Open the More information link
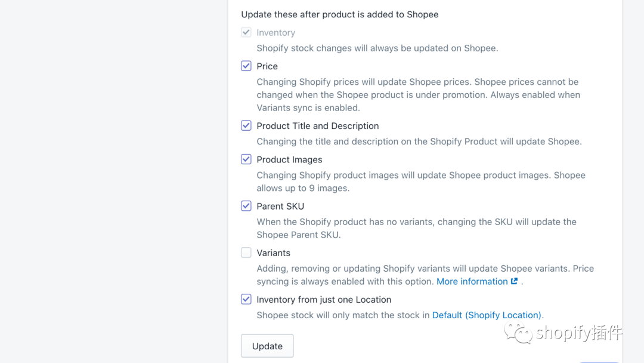The height and width of the screenshot is (363, 644). (472, 281)
